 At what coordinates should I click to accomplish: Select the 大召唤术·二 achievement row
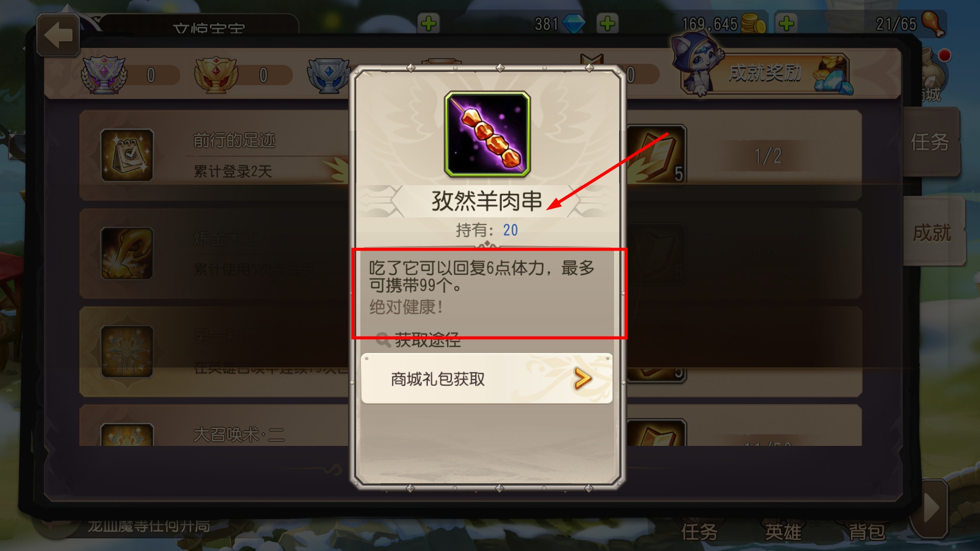coord(470,425)
